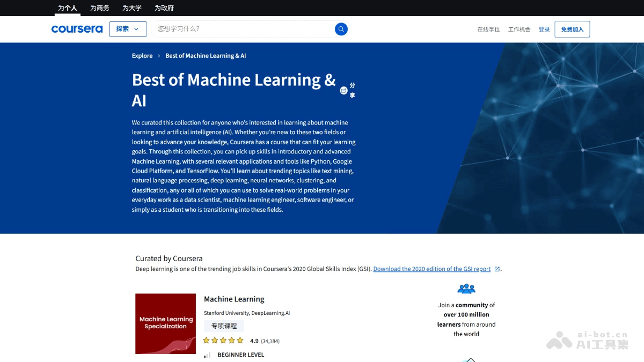Click the blue search magnifier icon

(x=341, y=29)
